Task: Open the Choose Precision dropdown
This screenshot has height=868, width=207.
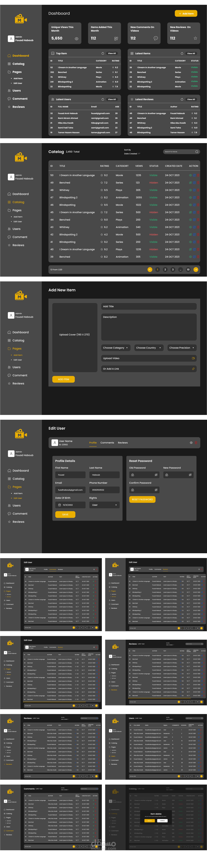Action: pos(182,348)
